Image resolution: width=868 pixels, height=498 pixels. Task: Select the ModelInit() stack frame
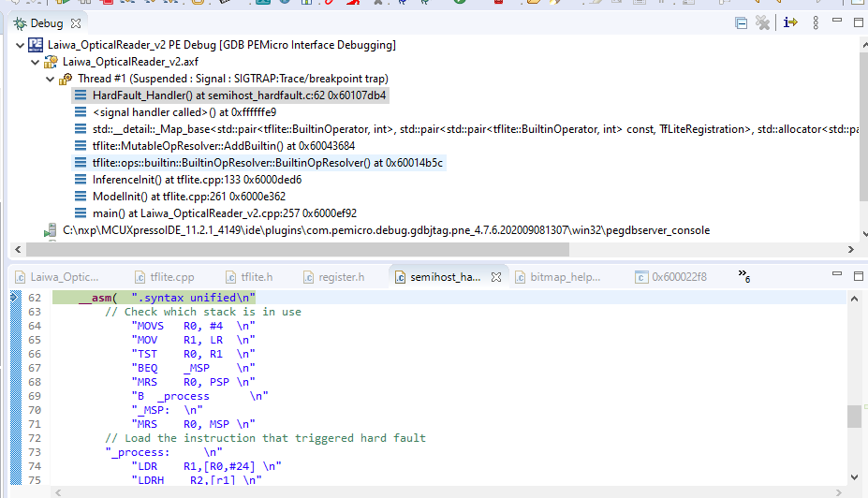[189, 197]
